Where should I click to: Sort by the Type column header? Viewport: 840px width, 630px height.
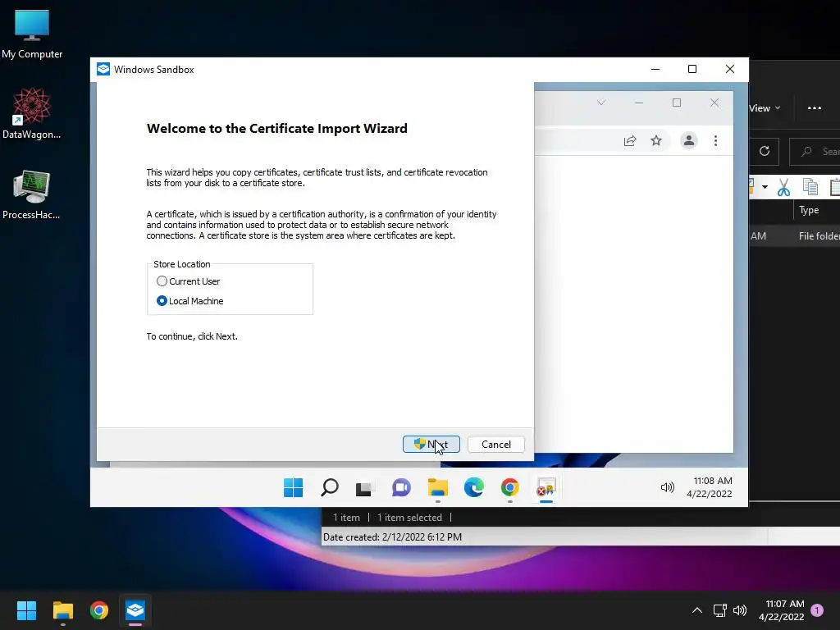(809, 210)
